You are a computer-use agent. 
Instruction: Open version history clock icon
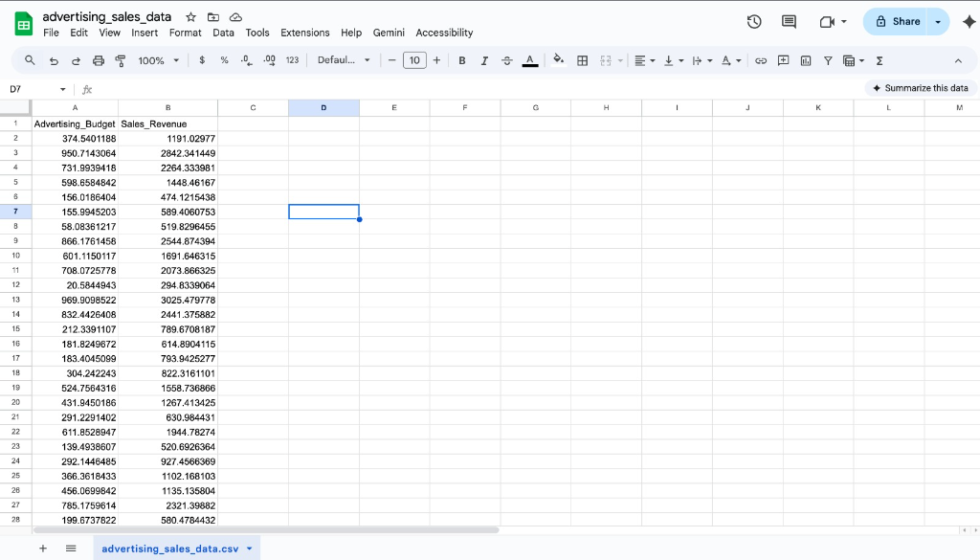[x=754, y=22]
